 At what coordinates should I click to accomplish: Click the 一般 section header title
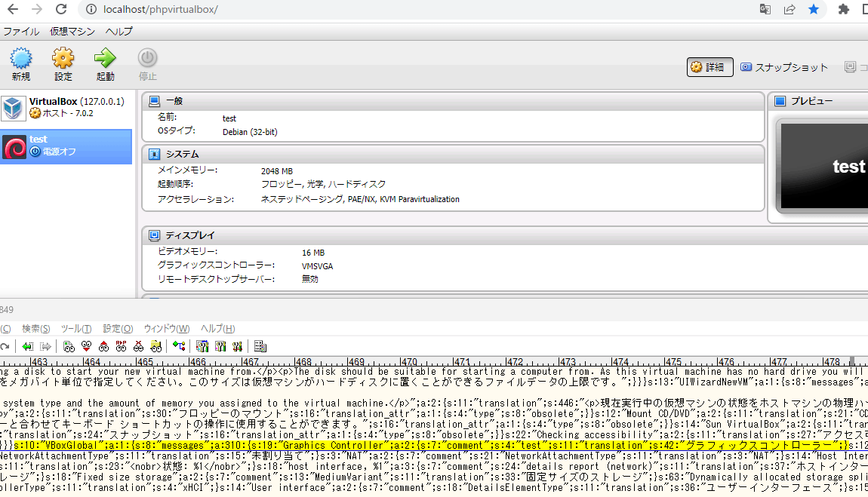pos(174,101)
